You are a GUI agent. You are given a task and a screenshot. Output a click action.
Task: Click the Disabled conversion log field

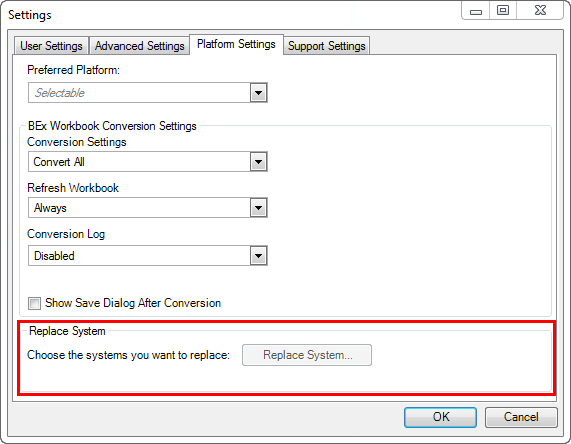[139, 256]
